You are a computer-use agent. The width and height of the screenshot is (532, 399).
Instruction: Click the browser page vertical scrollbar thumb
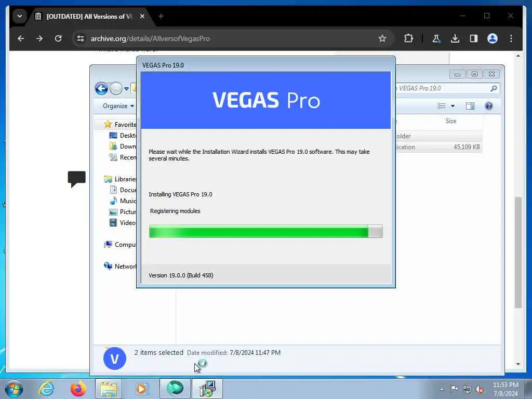pos(518,252)
